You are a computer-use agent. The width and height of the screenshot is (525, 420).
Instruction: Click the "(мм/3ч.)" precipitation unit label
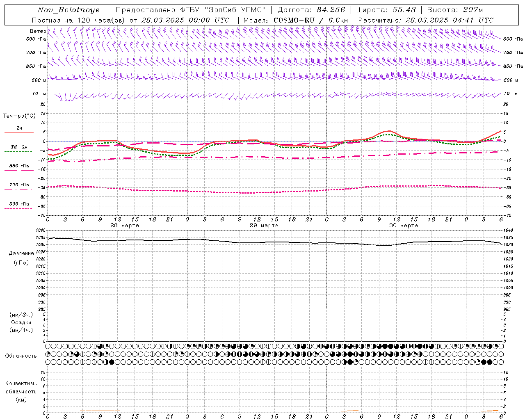(x=21, y=315)
